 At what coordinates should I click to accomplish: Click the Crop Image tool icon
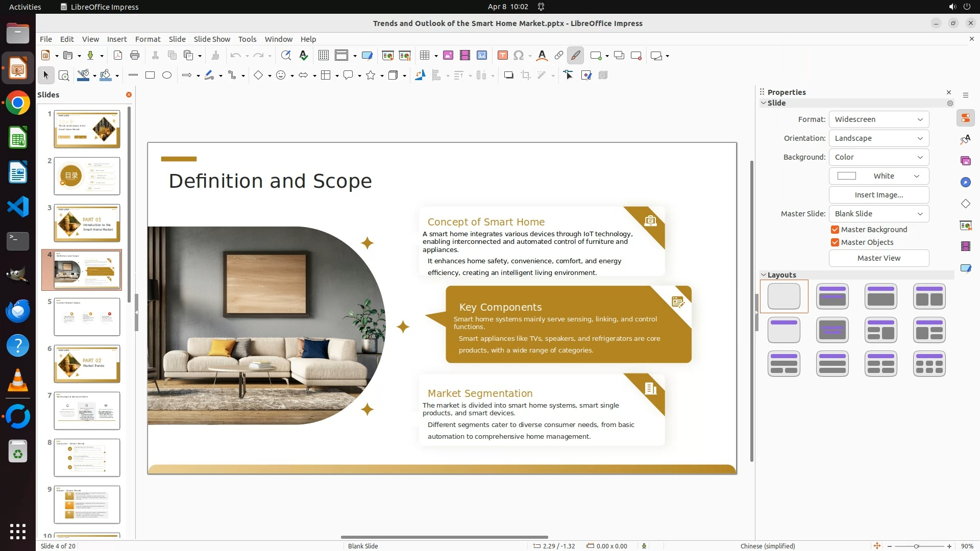[526, 76]
